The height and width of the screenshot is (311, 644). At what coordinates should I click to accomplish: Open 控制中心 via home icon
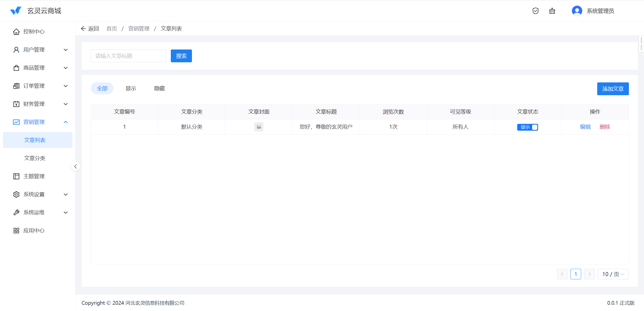[16, 32]
